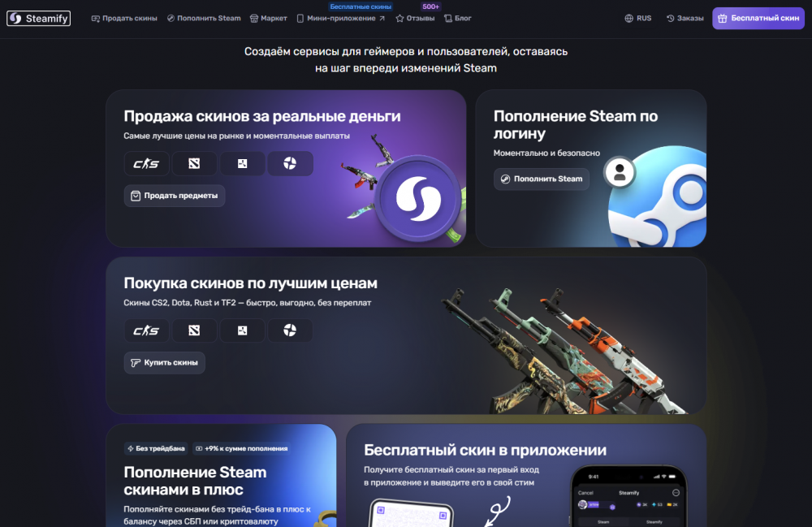Open "Пополнить Steam" in the top navigation
The width and height of the screenshot is (812, 527).
204,18
